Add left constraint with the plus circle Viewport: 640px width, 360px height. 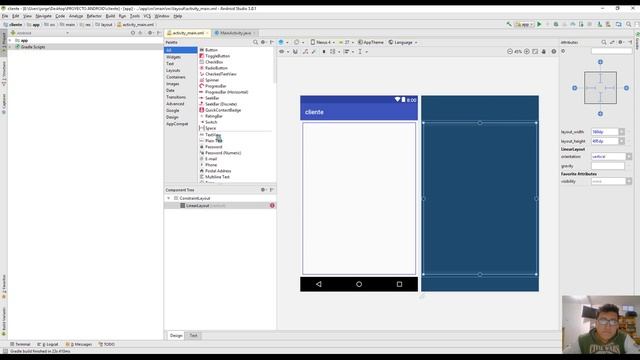click(x=574, y=88)
